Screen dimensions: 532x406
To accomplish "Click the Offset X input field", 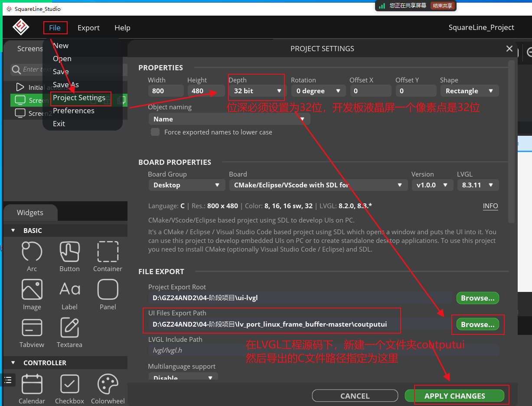I will (x=371, y=91).
